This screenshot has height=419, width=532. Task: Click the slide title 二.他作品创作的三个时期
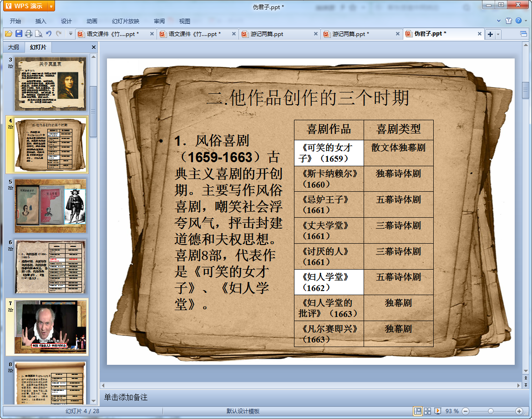(307, 98)
